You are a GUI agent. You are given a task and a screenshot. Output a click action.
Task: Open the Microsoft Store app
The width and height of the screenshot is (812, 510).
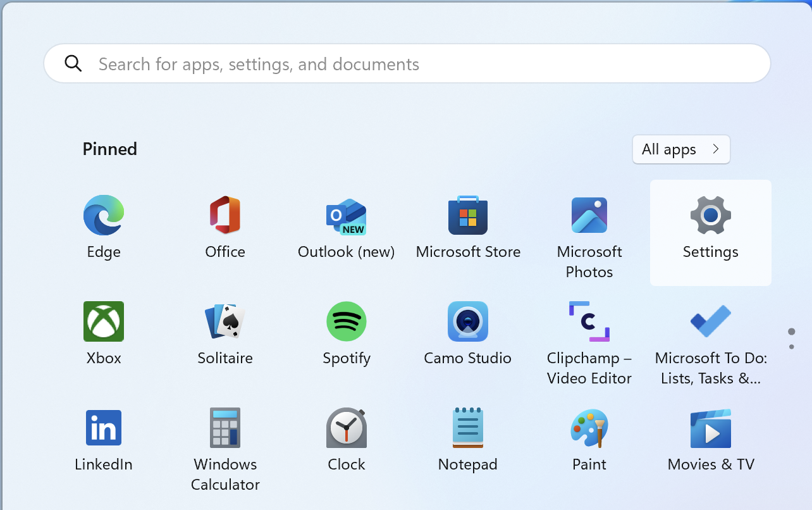468,227
